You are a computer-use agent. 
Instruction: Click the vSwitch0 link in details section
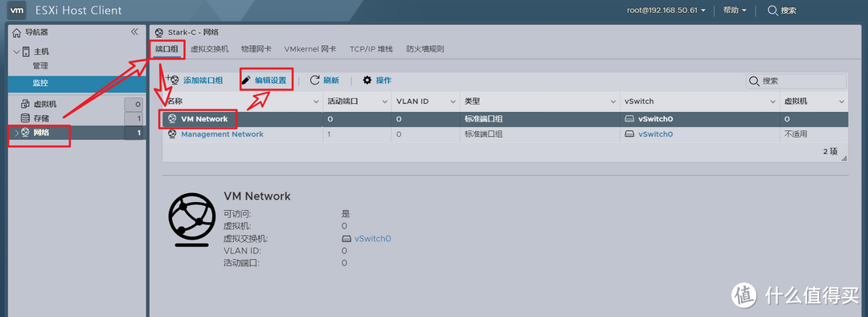373,239
